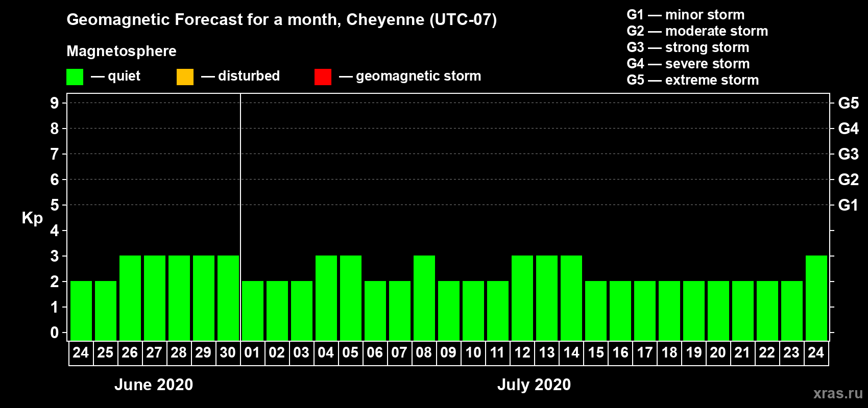
Task: Click date cell 02 on the axis
Action: (277, 353)
